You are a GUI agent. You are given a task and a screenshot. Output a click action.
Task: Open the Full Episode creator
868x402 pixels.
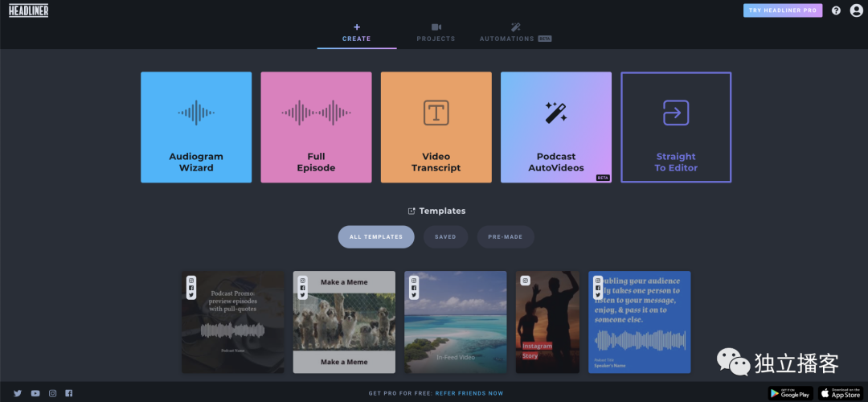[x=316, y=127]
